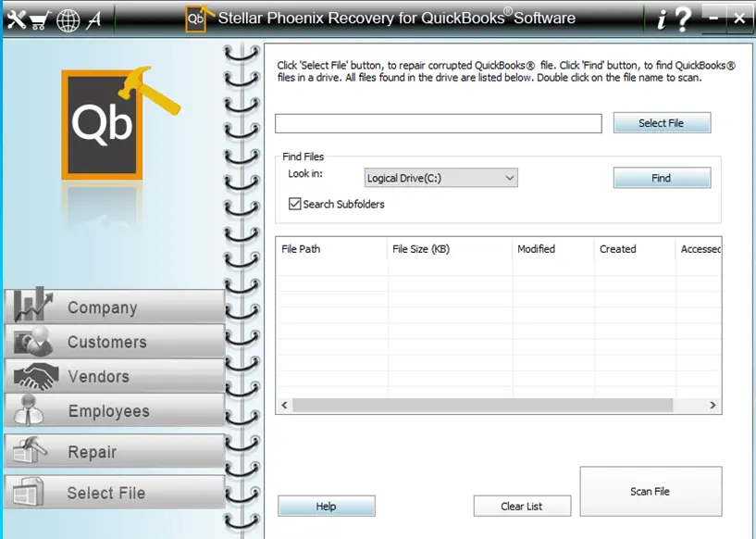Click the Find button

(662, 178)
